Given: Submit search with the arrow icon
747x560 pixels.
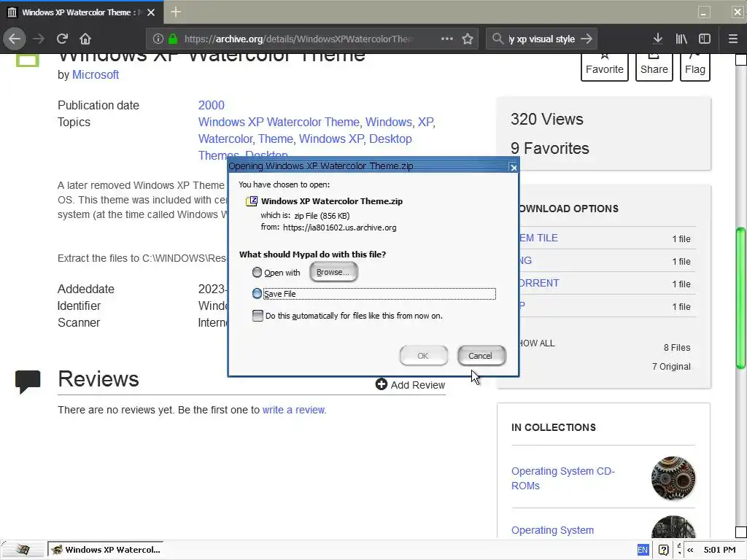Looking at the screenshot, I should coord(587,39).
